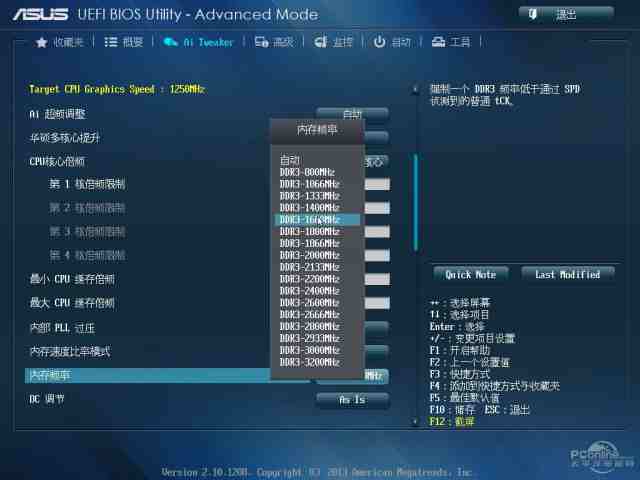
Task: Select DDR3-1800MHz from the list
Action: point(310,231)
